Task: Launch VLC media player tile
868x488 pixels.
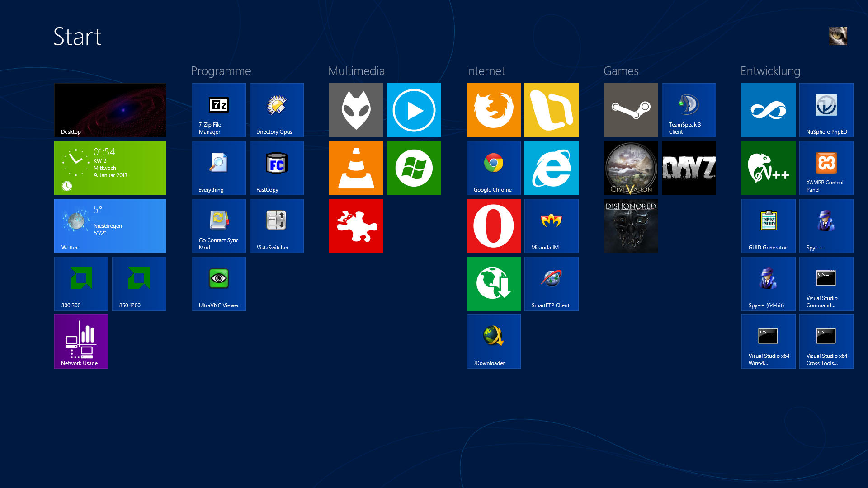Action: pyautogui.click(x=356, y=168)
